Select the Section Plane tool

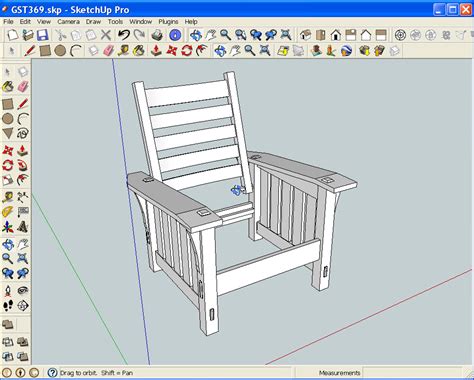pos(23,305)
